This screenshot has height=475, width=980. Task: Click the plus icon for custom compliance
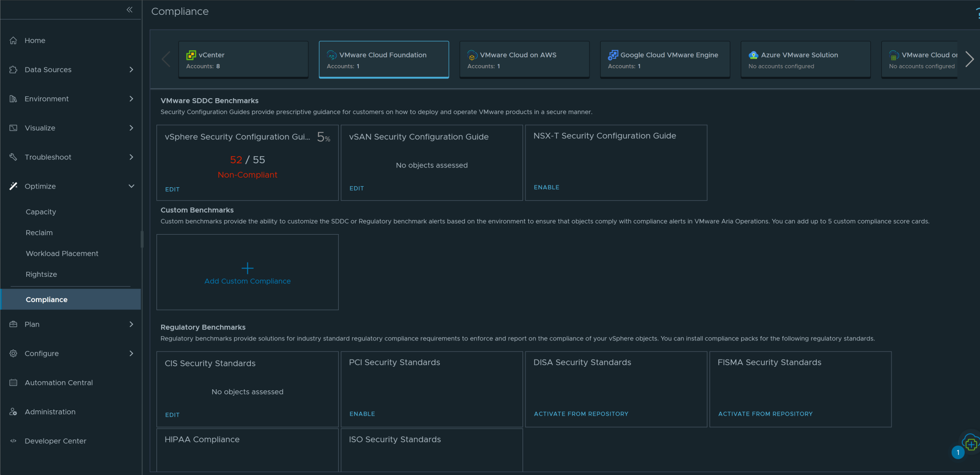[247, 268]
